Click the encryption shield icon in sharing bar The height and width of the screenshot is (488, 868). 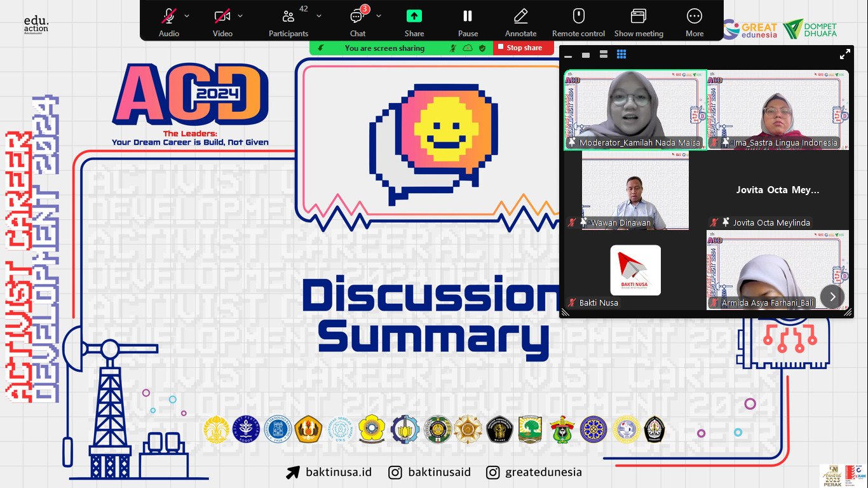482,48
